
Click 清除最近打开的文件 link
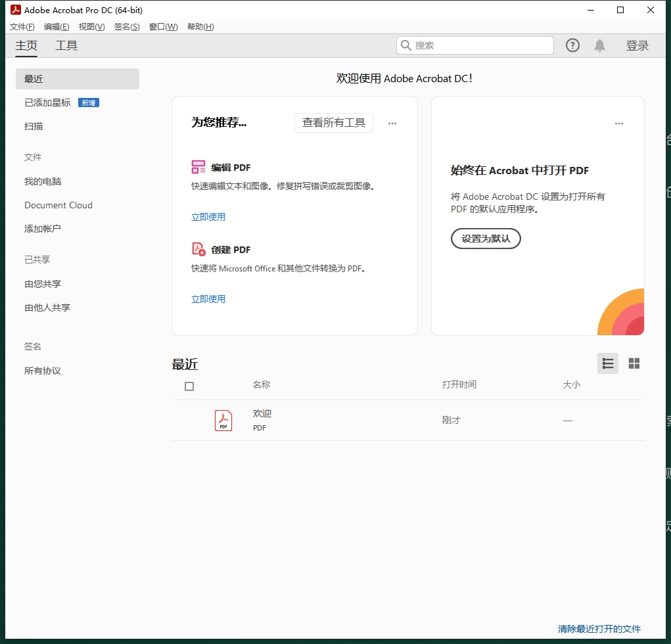pyautogui.click(x=599, y=629)
